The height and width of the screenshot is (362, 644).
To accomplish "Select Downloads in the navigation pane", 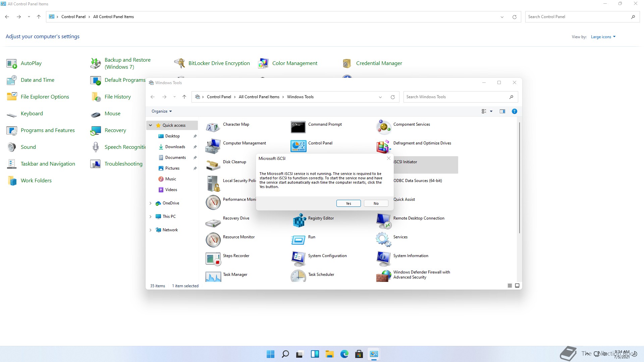I will [175, 147].
